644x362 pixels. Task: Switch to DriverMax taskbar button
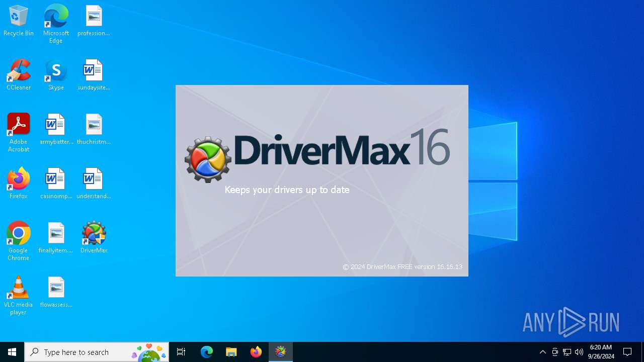point(281,352)
